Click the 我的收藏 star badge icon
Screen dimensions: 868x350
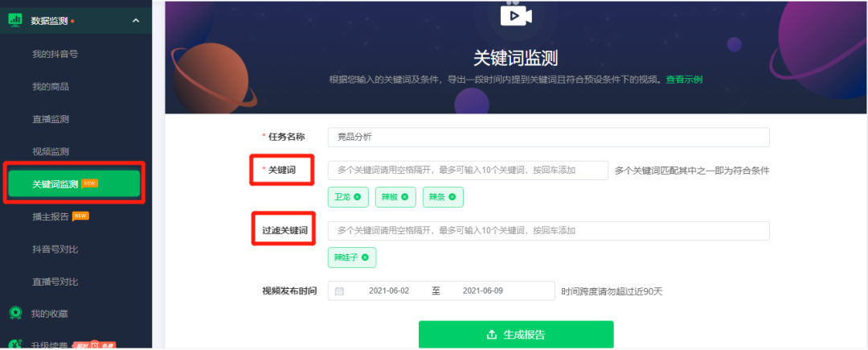click(15, 313)
